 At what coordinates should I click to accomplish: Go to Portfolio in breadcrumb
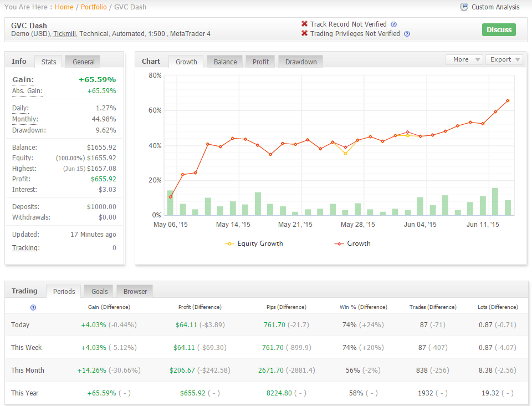(94, 7)
